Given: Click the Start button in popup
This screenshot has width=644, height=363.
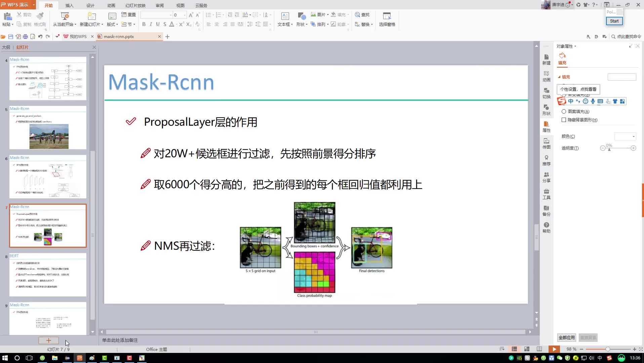Looking at the screenshot, I should (x=614, y=21).
